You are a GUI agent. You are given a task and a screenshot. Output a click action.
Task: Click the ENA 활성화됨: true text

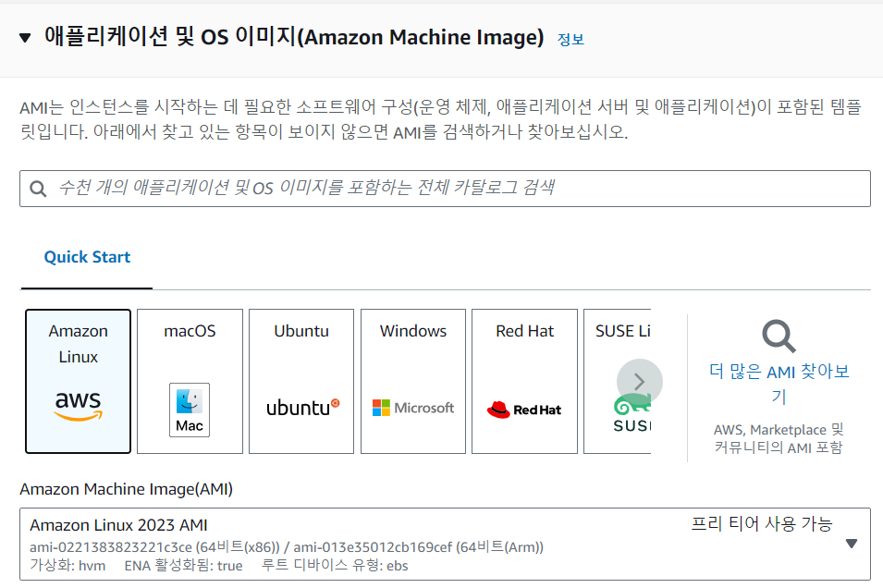(184, 566)
